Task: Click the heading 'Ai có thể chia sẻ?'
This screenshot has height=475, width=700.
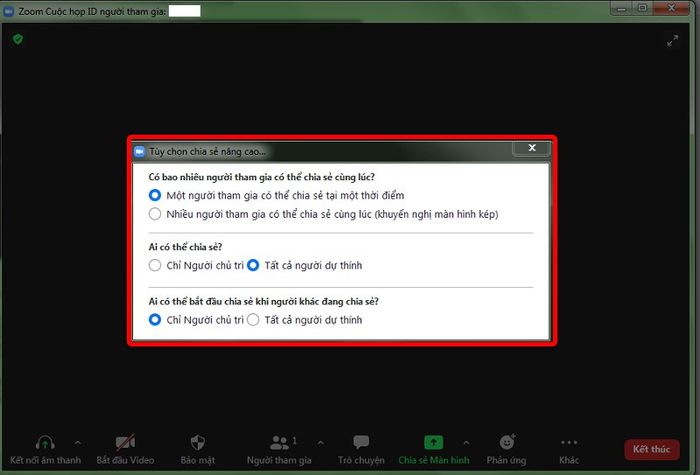Action: [185, 247]
